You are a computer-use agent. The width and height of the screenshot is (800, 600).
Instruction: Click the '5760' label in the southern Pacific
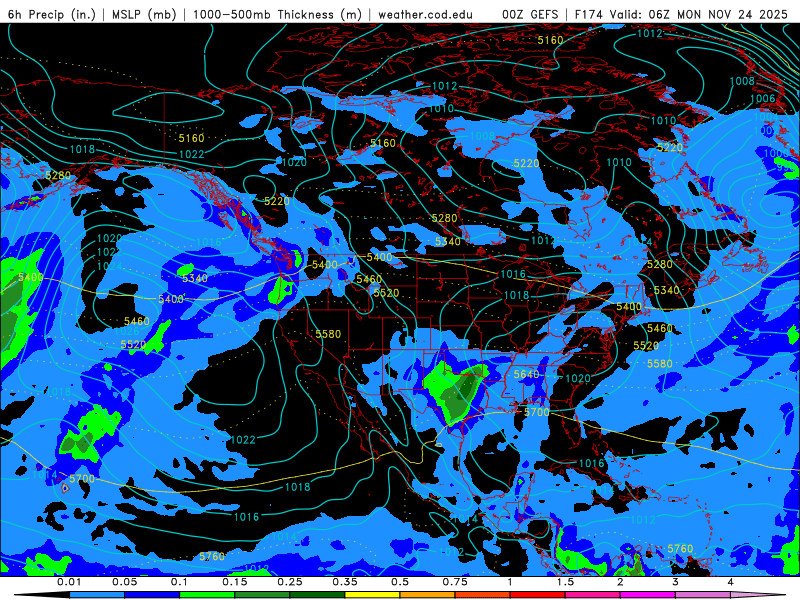212,556
